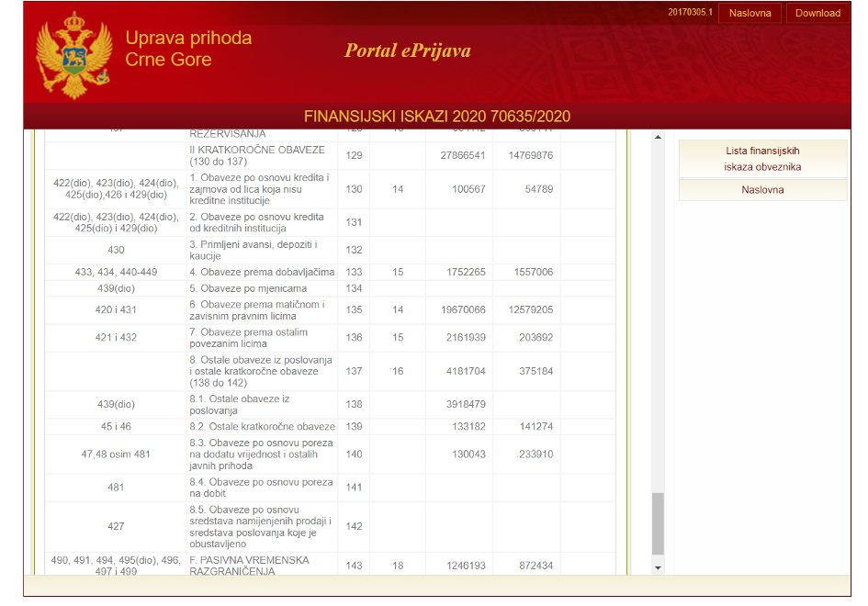Open Lista finansijskih iskaza obveznika
This screenshot has width=868, height=606.
click(x=762, y=159)
